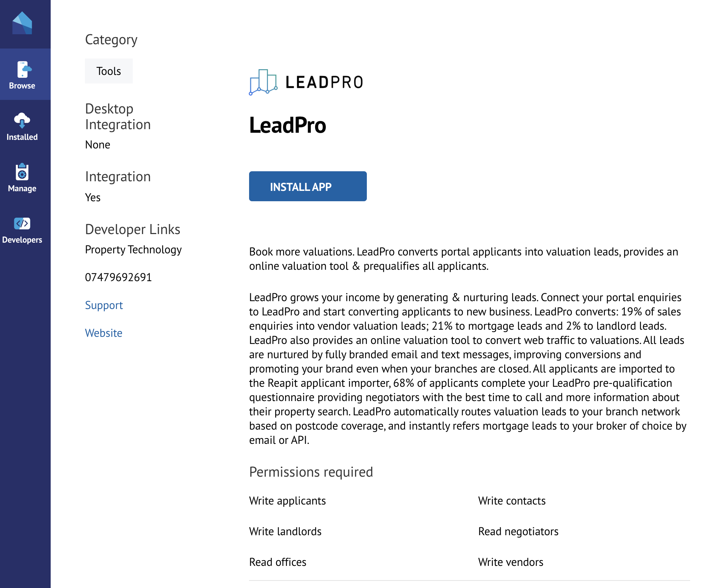Open the Developers section from the sidebar
703x588 pixels.
pyautogui.click(x=22, y=229)
